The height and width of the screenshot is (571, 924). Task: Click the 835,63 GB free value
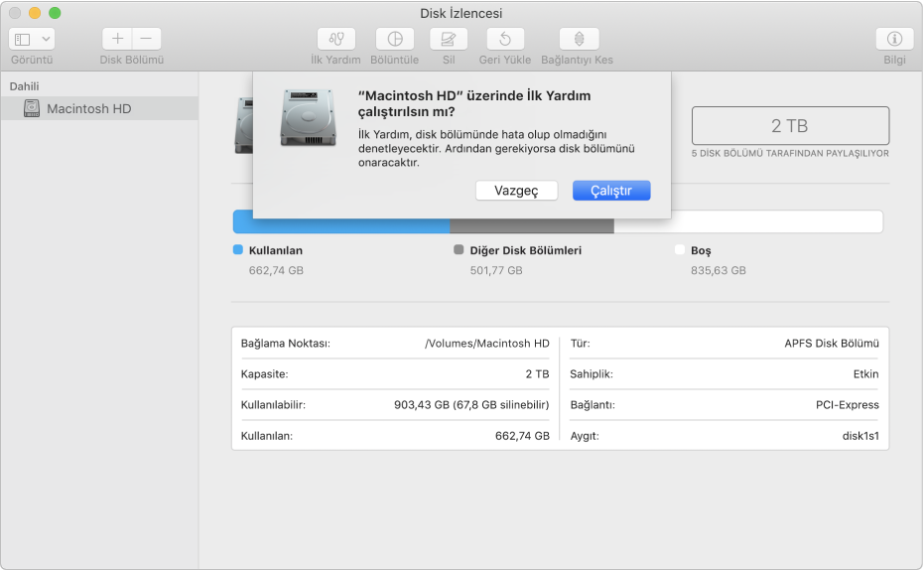coord(719,270)
